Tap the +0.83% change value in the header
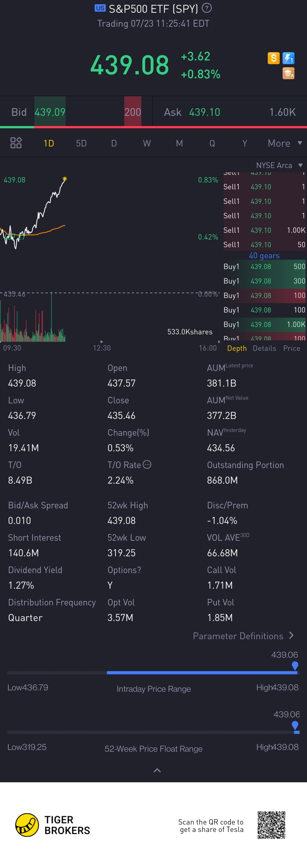Image resolution: width=307 pixels, height=868 pixels. 200,74
